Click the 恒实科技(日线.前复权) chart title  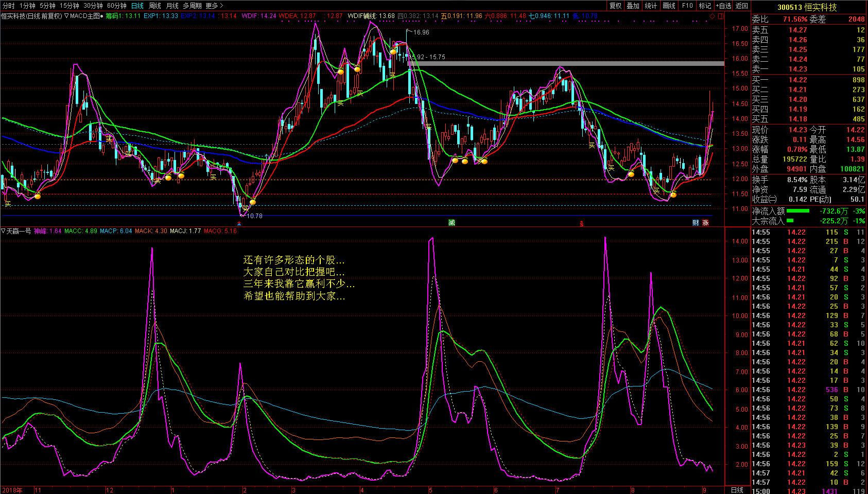tap(31, 16)
